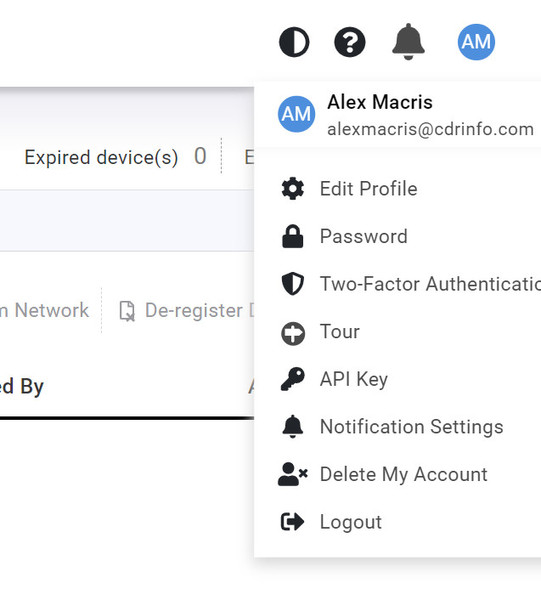The width and height of the screenshot is (541, 600).
Task: Open the notifications bell in header
Action: point(408,42)
